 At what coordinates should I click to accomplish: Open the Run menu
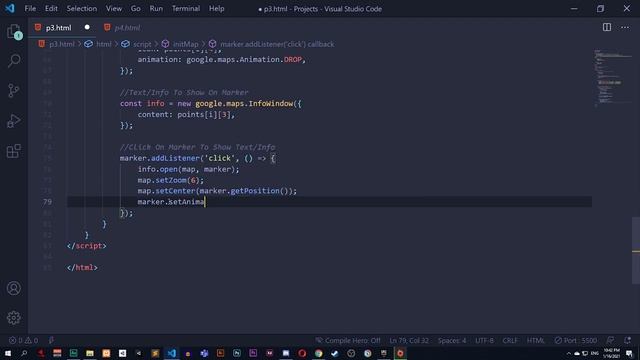coord(156,8)
